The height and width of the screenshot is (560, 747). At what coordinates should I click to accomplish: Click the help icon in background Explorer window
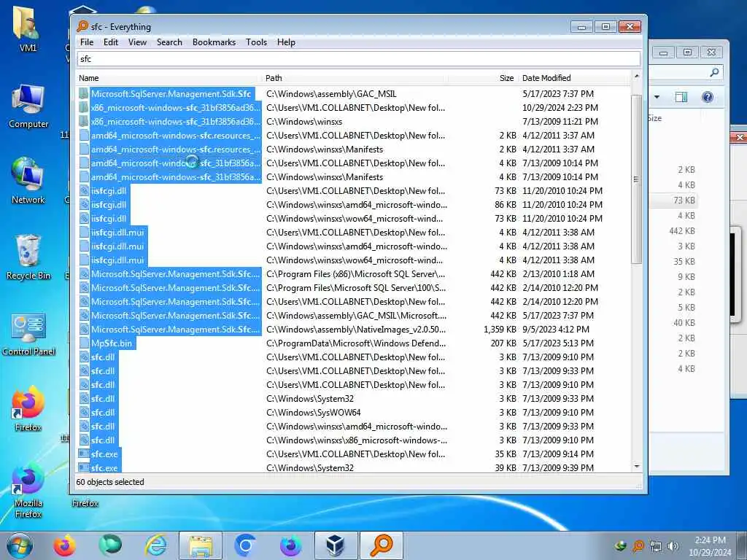708,97
